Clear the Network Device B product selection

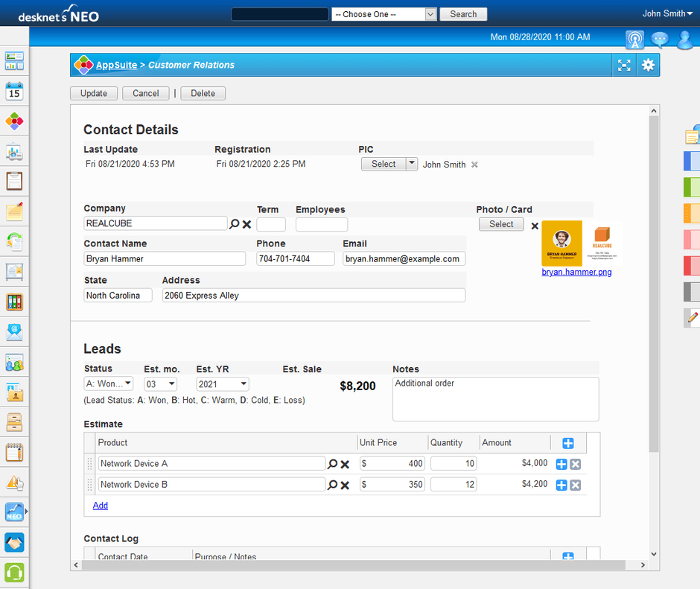(345, 485)
